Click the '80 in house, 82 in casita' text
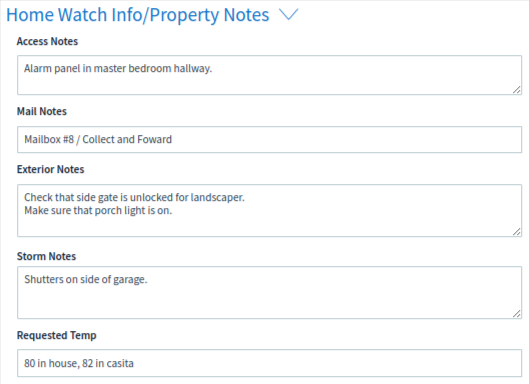 (79, 363)
